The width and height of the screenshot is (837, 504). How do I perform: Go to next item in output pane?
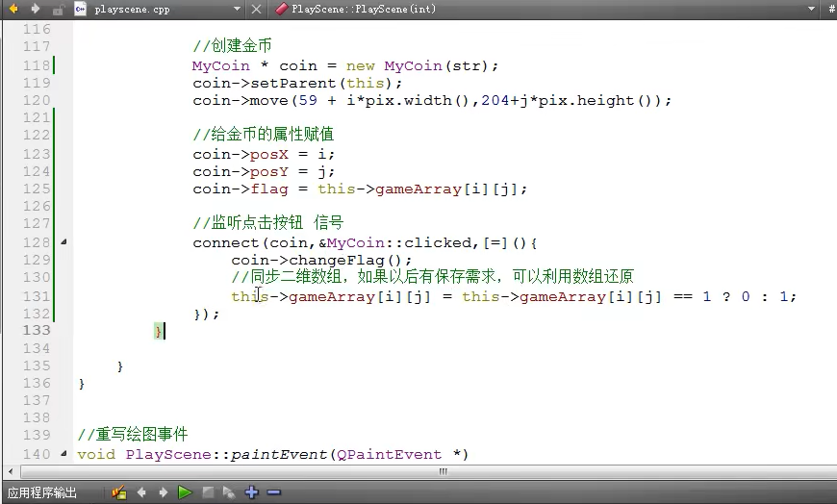pyautogui.click(x=163, y=492)
